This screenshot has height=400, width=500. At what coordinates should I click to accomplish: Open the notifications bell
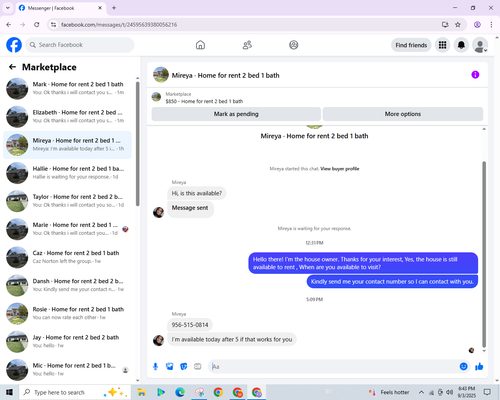click(x=461, y=45)
